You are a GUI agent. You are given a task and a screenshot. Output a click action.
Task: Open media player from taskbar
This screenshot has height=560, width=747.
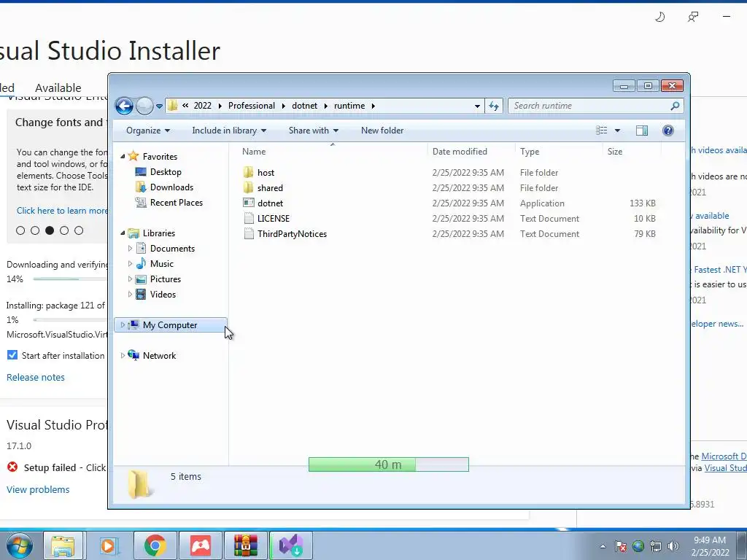[x=108, y=545]
